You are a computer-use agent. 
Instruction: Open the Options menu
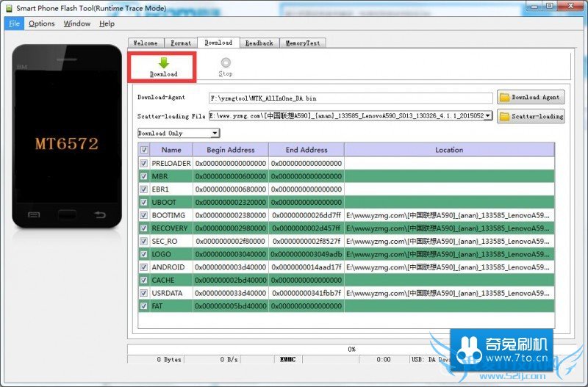42,23
